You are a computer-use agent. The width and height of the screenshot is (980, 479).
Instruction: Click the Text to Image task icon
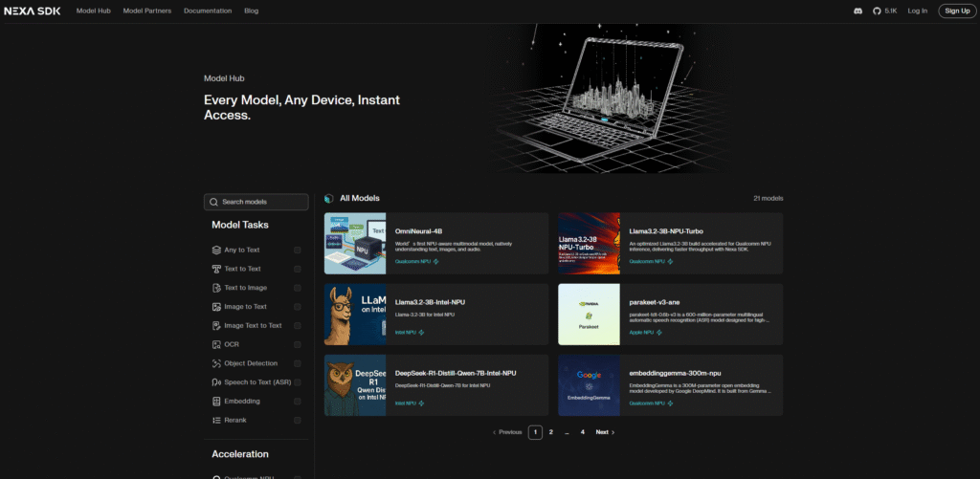pyautogui.click(x=216, y=288)
